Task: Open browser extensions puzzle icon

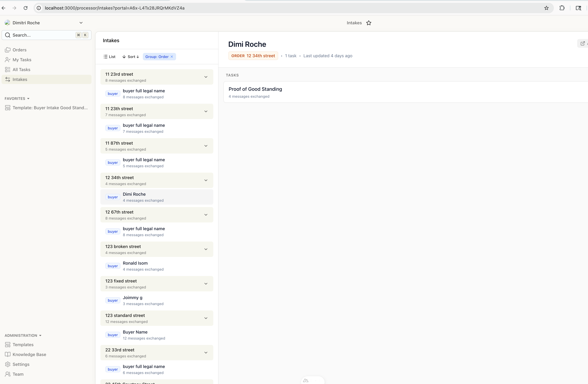Action: [x=562, y=8]
